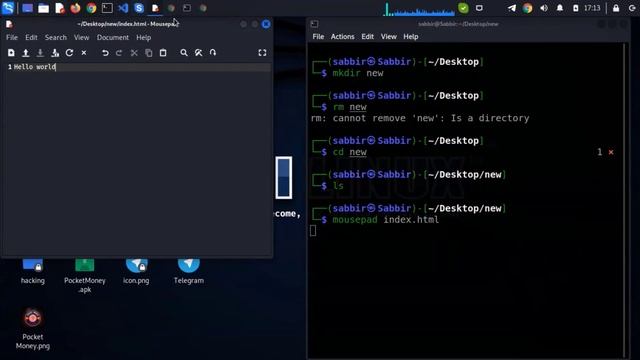Open Mousepad Document menu
This screenshot has height=360, width=640.
tap(113, 38)
